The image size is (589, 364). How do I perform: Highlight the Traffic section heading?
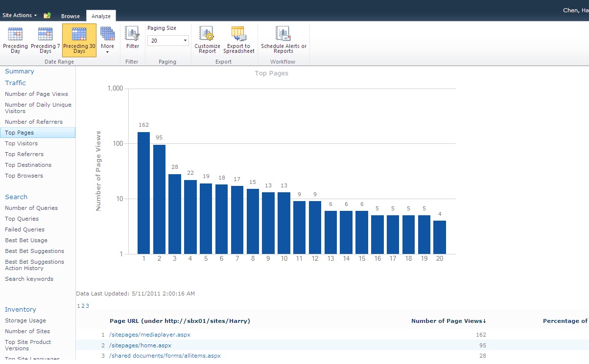pyautogui.click(x=15, y=83)
